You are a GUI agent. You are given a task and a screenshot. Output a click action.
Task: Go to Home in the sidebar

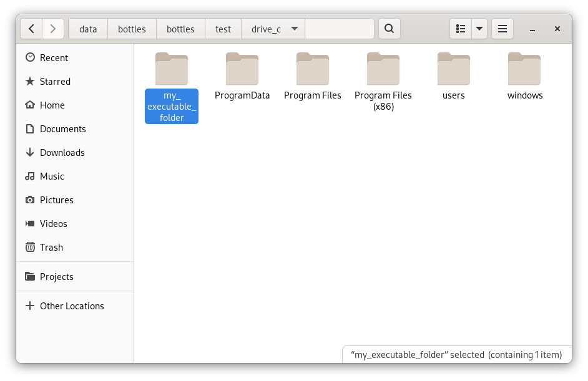(x=75, y=105)
